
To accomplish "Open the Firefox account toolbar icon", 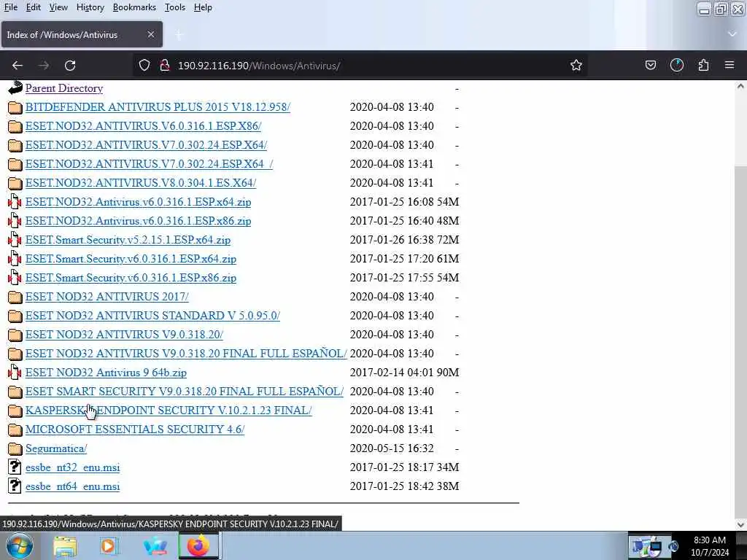I will click(x=676, y=65).
